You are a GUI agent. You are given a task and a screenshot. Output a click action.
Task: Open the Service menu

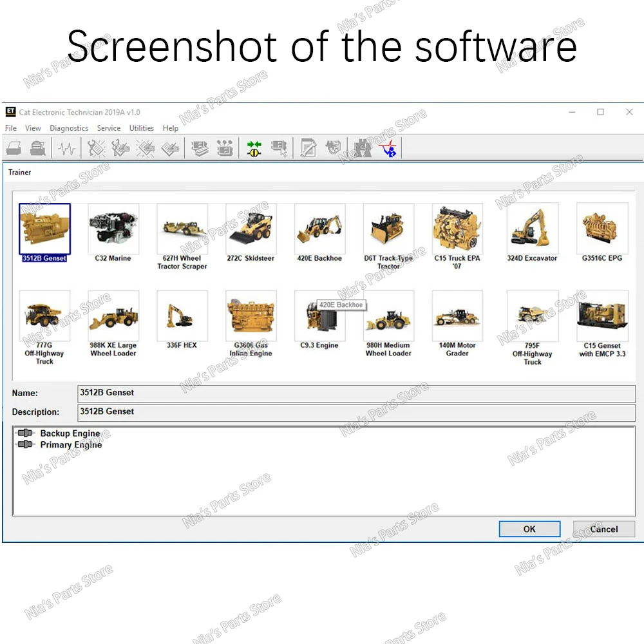click(x=109, y=128)
